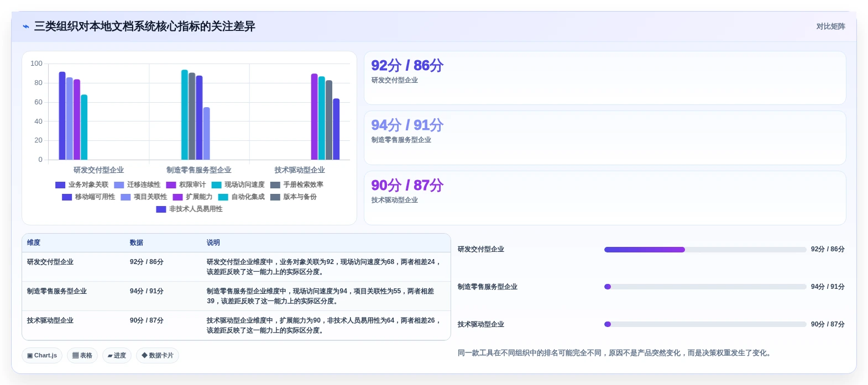Image resolution: width=868 pixels, height=385 pixels.
Task: Toggle the 迁移连续性 legend entry
Action: coord(137,185)
